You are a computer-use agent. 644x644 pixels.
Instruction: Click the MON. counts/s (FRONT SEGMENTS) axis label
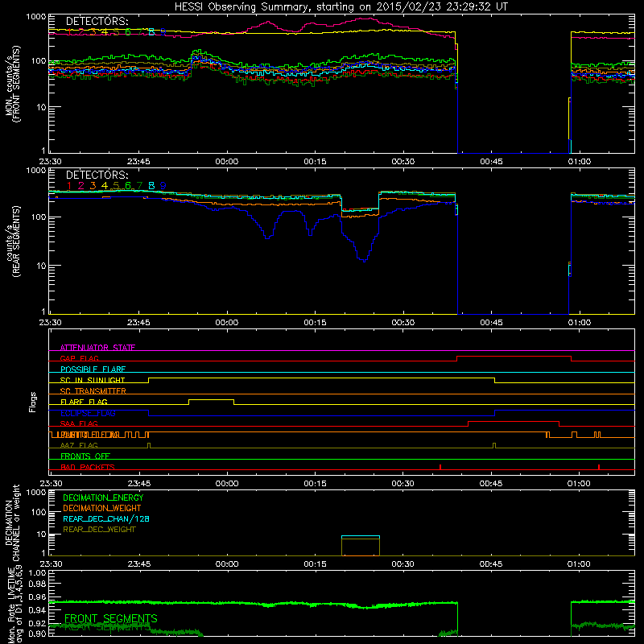pyautogui.click(x=12, y=84)
